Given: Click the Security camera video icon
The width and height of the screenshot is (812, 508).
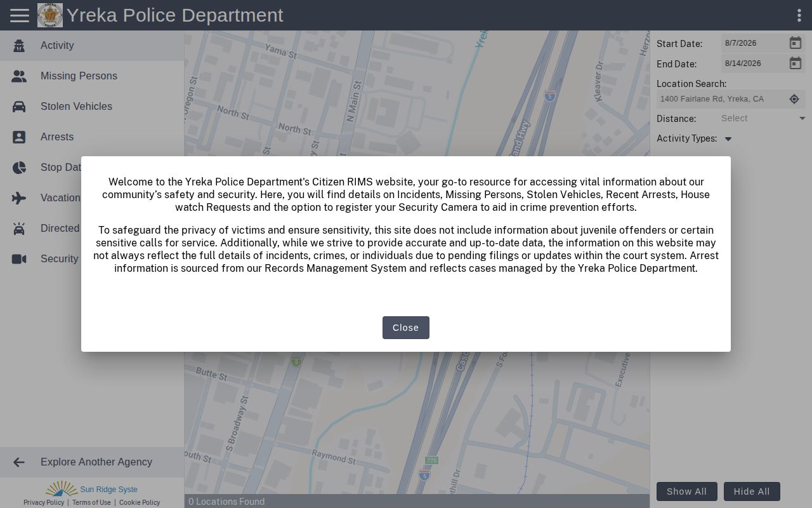Looking at the screenshot, I should (19, 259).
